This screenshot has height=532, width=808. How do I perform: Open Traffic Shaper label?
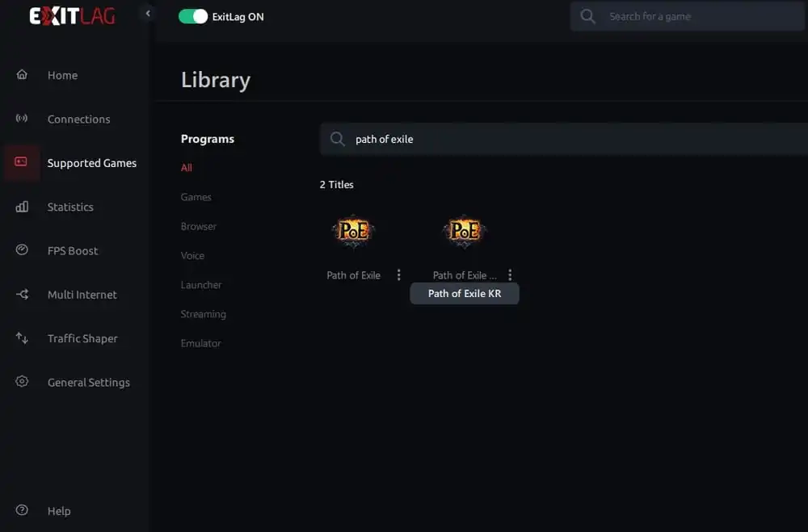[82, 338]
